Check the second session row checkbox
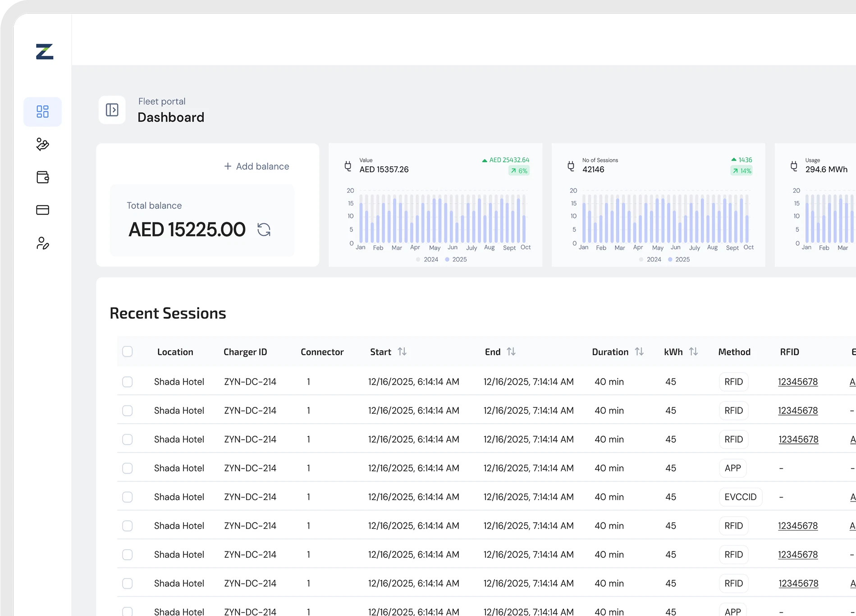856x616 pixels. click(x=128, y=411)
